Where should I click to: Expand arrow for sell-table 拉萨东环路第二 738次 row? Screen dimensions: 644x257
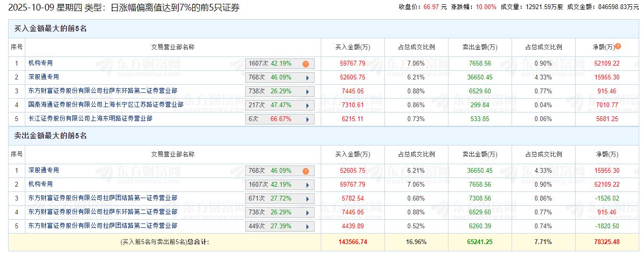pyautogui.click(x=306, y=212)
